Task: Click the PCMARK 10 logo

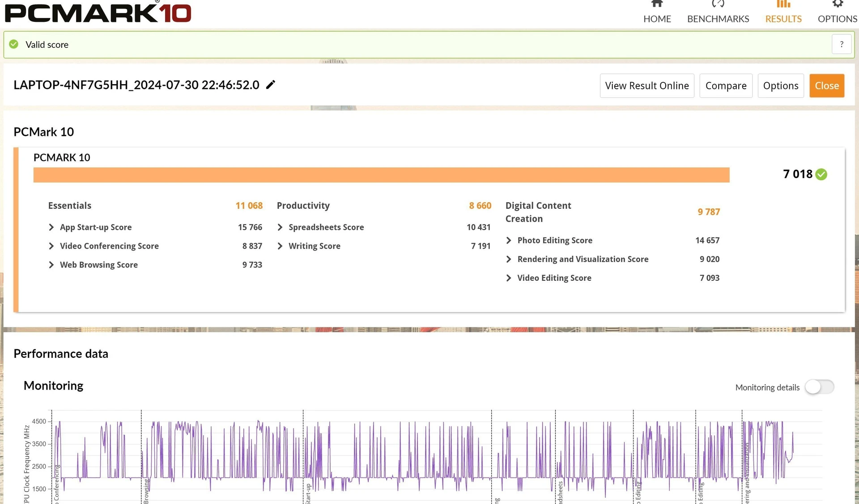Action: 98,12
